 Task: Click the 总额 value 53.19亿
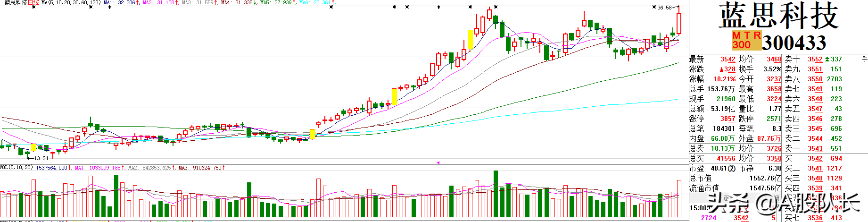pyautogui.click(x=723, y=109)
